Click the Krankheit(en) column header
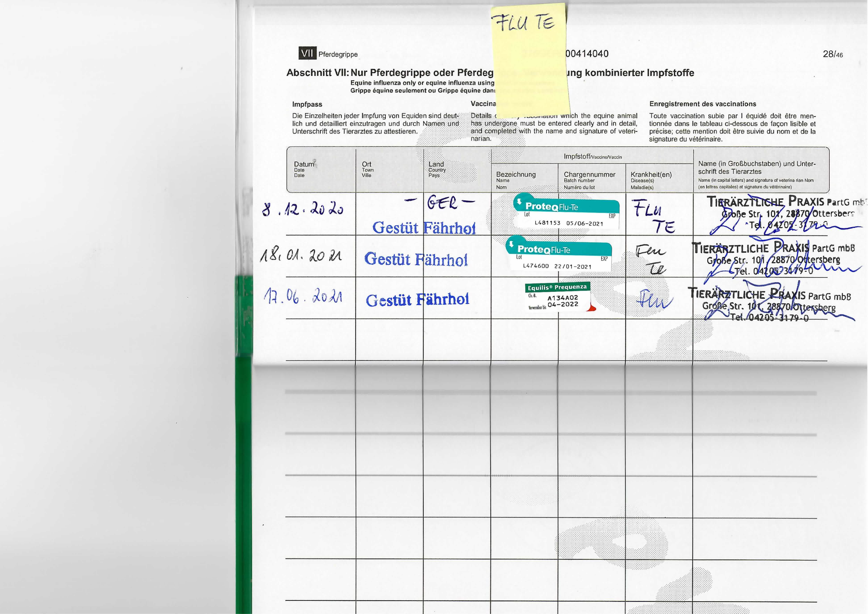Viewport: 868px width, 614px height. [x=651, y=174]
